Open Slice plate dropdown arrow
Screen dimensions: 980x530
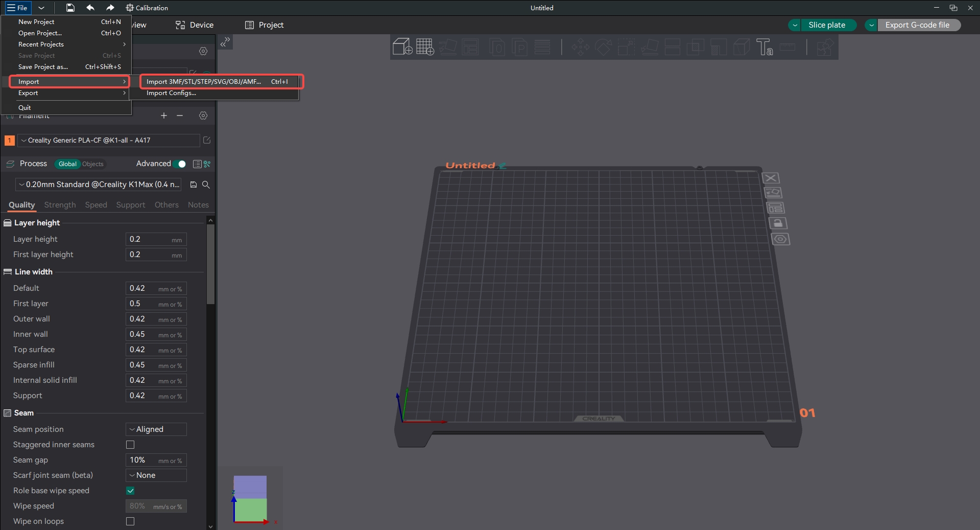pyautogui.click(x=795, y=25)
